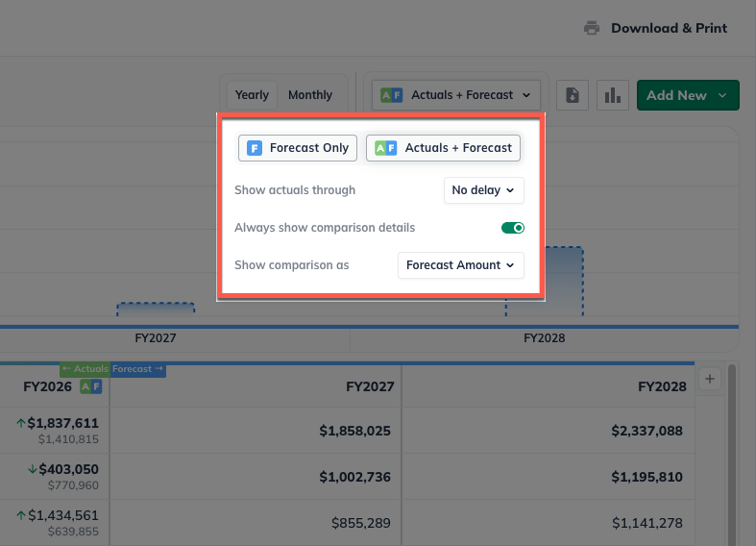Toggle Always show comparison details switch
756x546 pixels.
tap(513, 228)
